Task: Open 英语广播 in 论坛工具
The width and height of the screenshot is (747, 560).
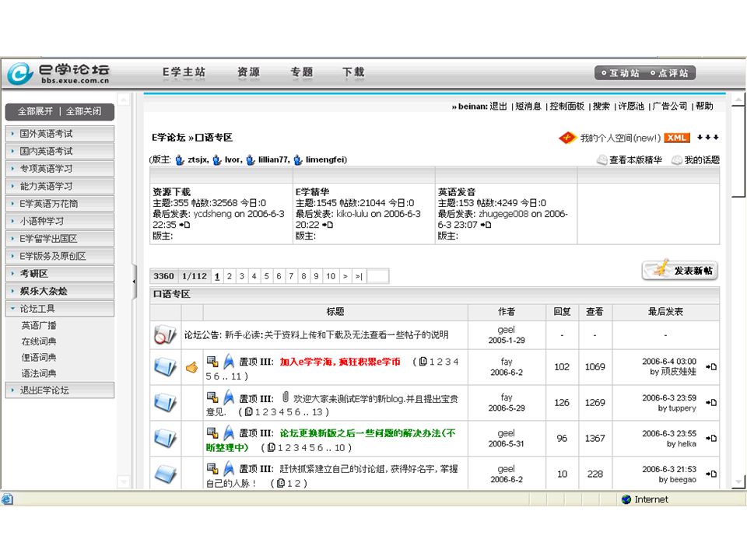Action: (39, 326)
